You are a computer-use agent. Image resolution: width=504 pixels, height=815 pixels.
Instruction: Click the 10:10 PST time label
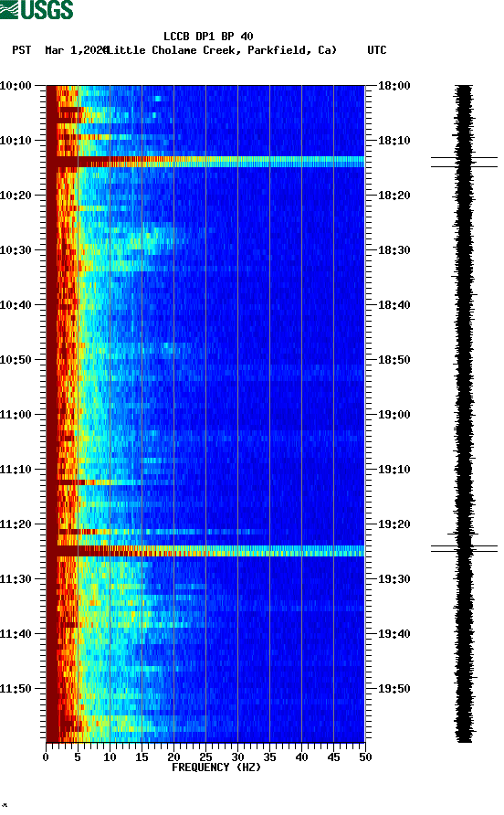tap(16, 141)
